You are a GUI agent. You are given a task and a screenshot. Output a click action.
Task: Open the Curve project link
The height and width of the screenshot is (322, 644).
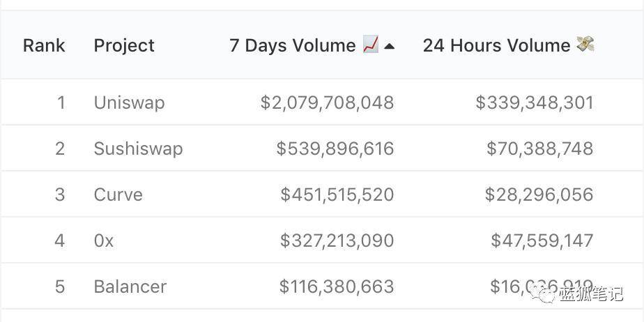pyautogui.click(x=118, y=194)
